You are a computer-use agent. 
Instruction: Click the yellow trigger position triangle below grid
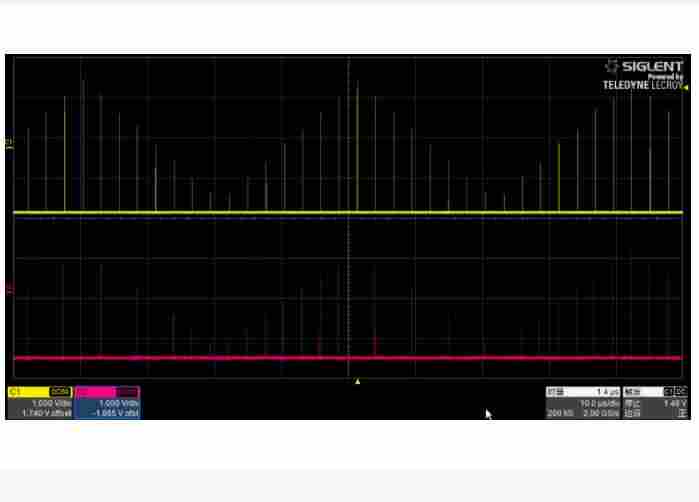point(358,381)
